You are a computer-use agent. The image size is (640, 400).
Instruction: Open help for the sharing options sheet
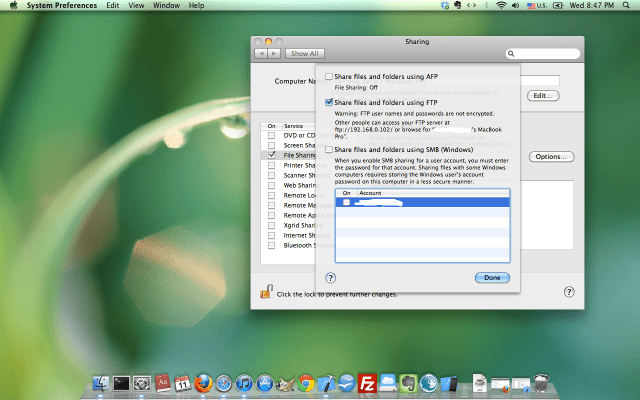coord(330,277)
